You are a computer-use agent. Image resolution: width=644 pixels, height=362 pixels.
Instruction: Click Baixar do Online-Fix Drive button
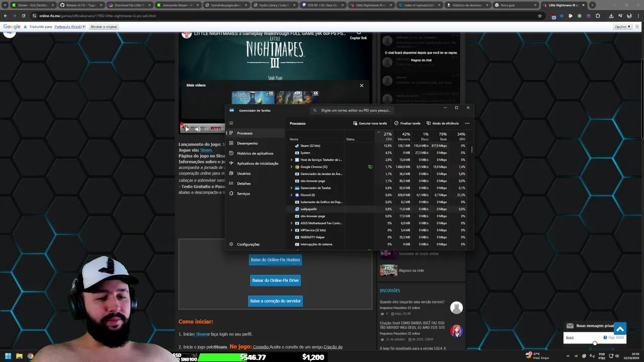[275, 281]
